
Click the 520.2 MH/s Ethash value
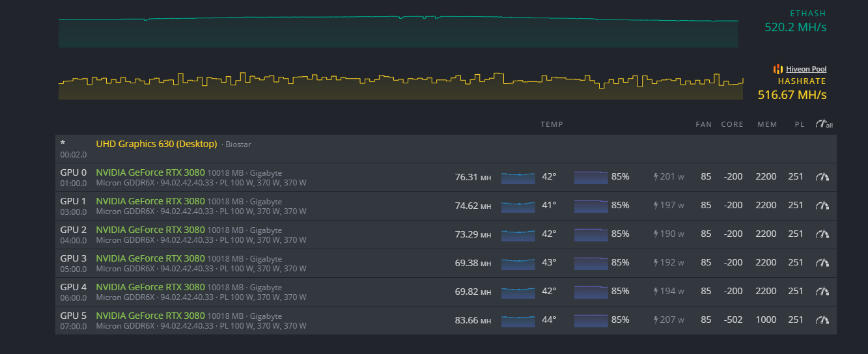pyautogui.click(x=795, y=27)
